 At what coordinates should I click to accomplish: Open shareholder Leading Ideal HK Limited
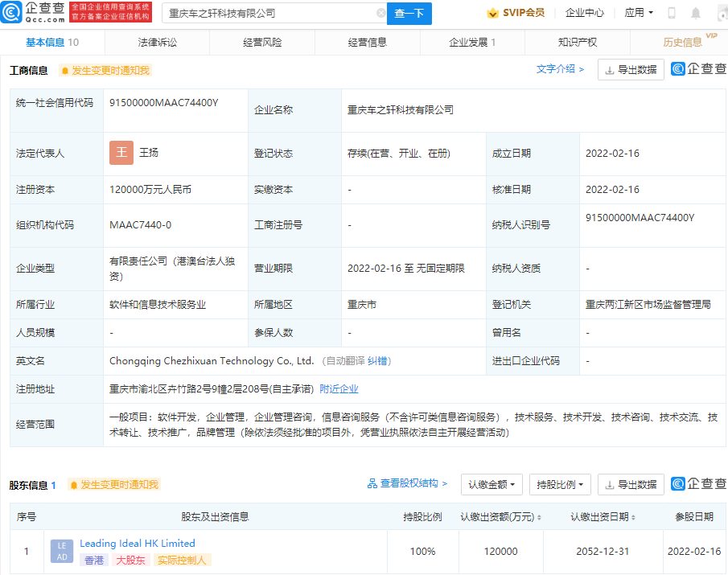click(x=138, y=544)
